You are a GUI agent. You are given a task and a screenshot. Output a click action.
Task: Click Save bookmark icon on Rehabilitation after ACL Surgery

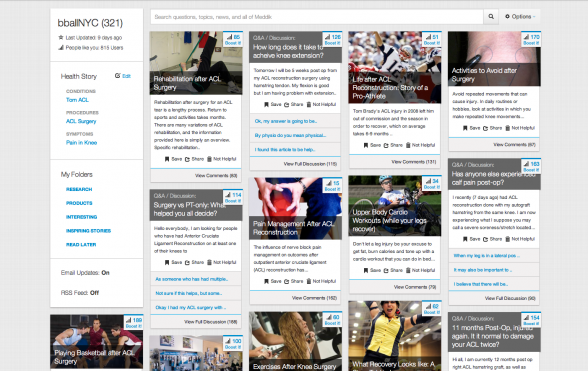point(167,159)
